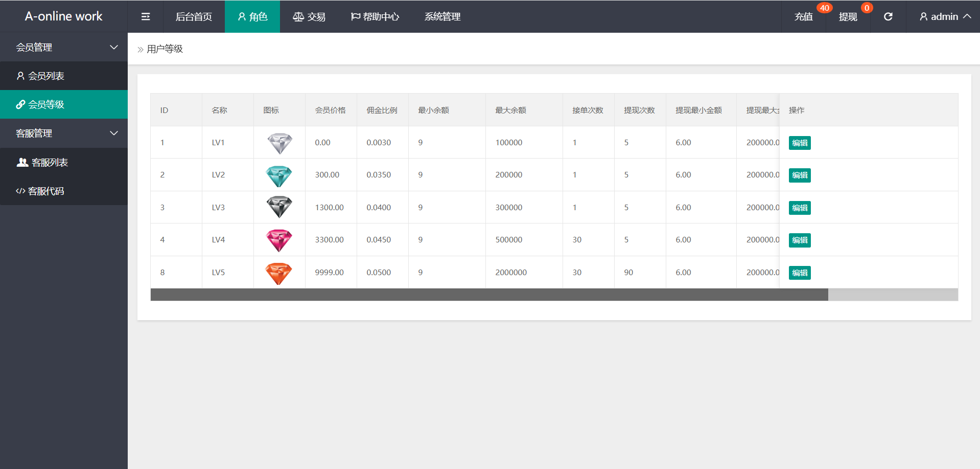Click the LV1 silver diamond icon
This screenshot has height=469, width=980.
(279, 143)
